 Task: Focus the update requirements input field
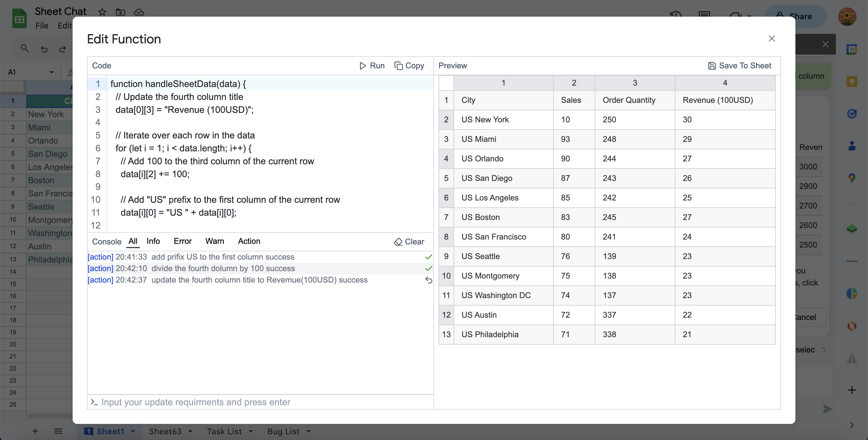pyautogui.click(x=260, y=402)
